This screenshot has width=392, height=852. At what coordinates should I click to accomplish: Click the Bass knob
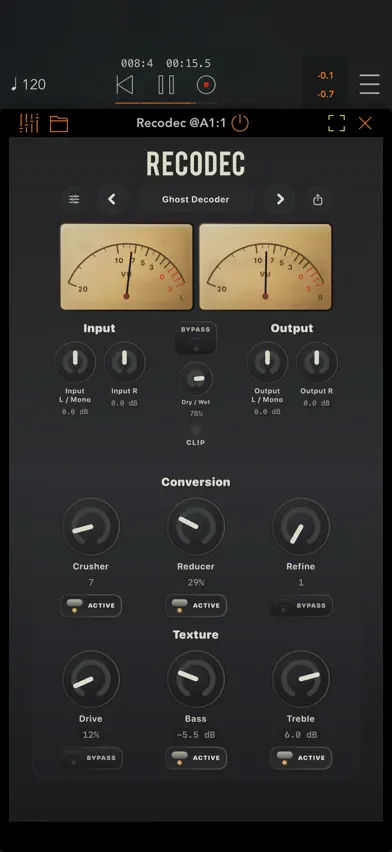point(196,679)
